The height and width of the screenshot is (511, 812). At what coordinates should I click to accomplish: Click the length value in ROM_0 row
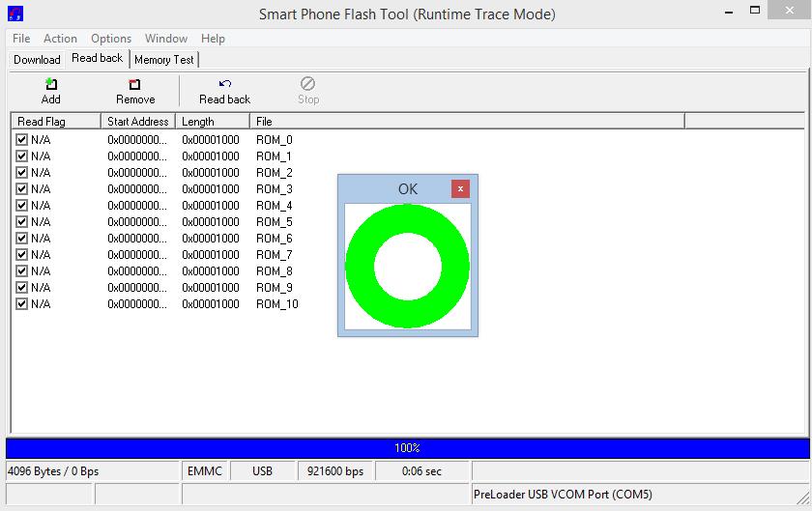coord(211,140)
